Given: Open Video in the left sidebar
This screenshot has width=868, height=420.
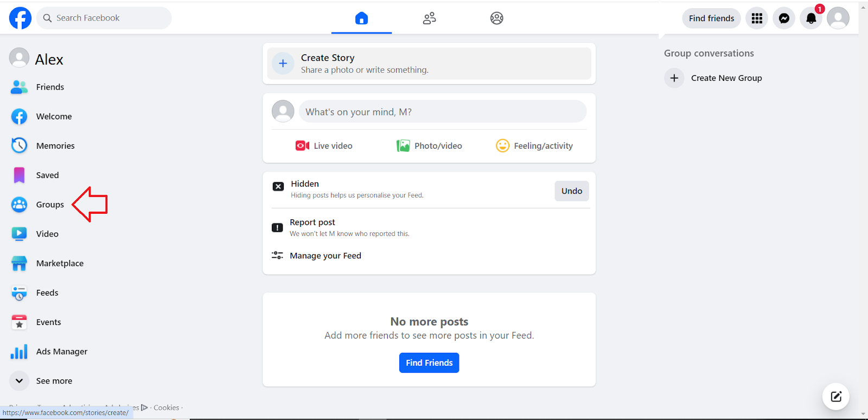Looking at the screenshot, I should (35, 234).
